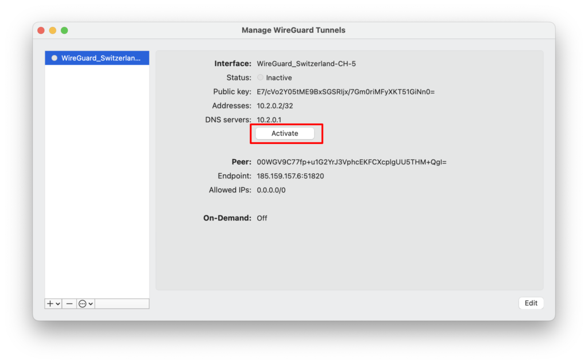Maximize window with green button
This screenshot has height=364, width=588.
coord(64,30)
